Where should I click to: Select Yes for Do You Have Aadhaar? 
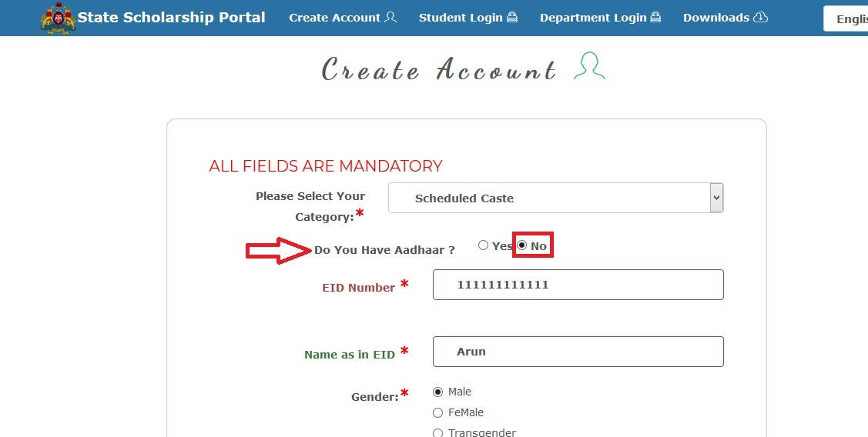click(483, 245)
